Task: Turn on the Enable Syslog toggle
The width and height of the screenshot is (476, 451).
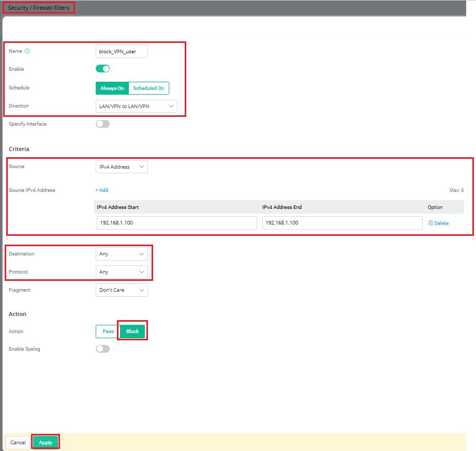Action: coord(103,349)
